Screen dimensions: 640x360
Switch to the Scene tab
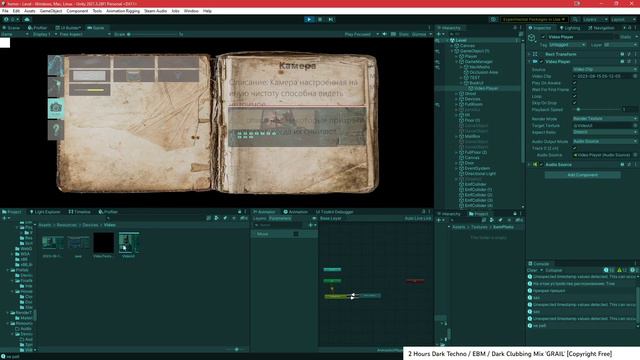(x=11, y=28)
